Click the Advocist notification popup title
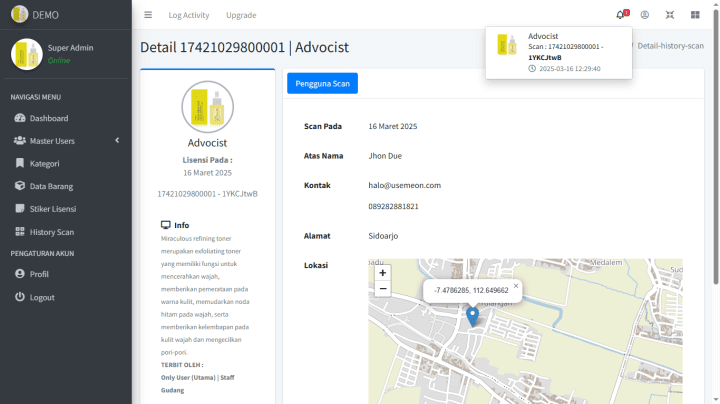 pyautogui.click(x=543, y=36)
